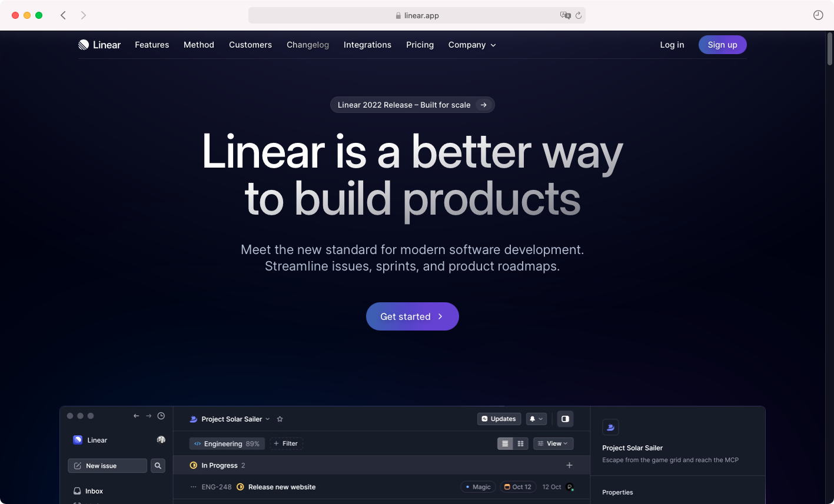The image size is (834, 504).
Task: Open the notification bell dropdown
Action: pyautogui.click(x=536, y=419)
